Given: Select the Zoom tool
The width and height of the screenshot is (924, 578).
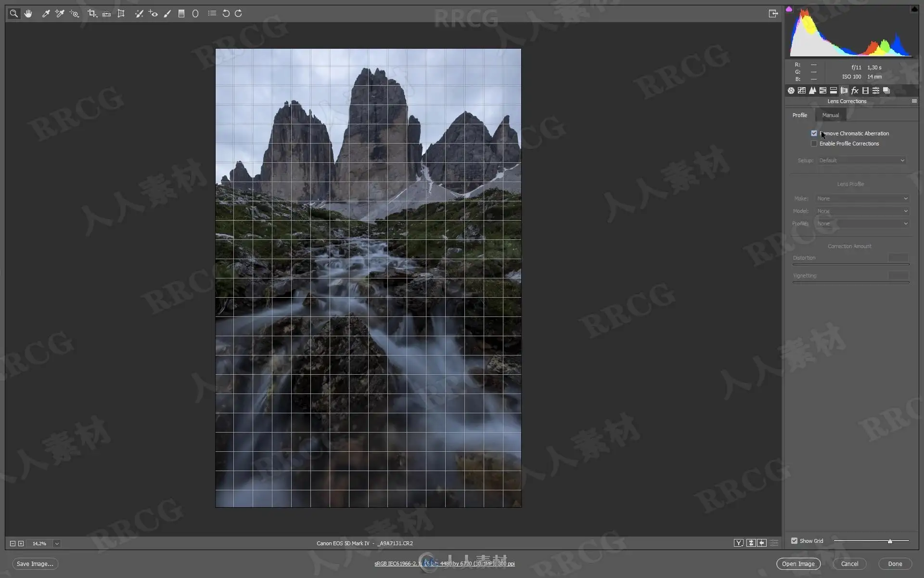Looking at the screenshot, I should 13,13.
